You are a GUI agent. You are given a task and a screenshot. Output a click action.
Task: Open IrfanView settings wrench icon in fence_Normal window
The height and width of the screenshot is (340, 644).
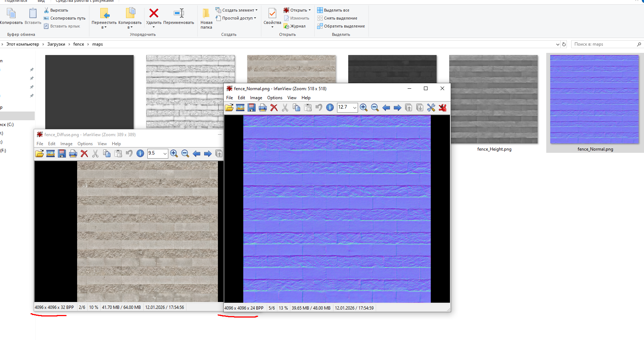pos(431,108)
